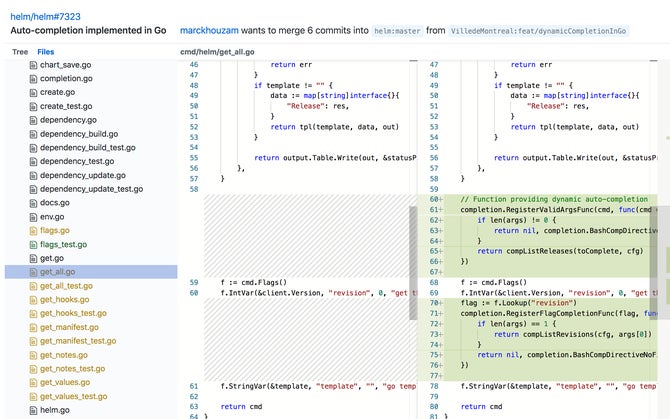Open completion.go in the file list

coord(66,79)
